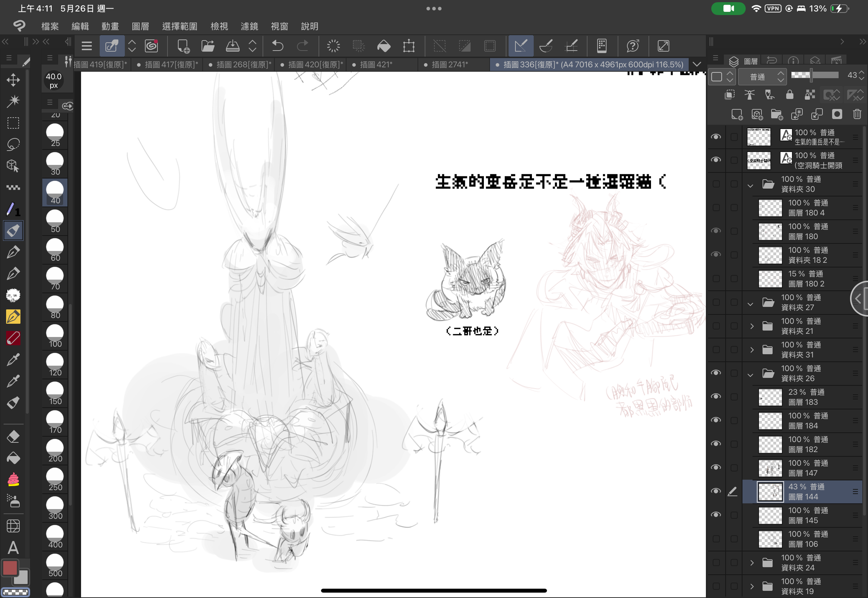
Task: Expand 資料夾 24 folder
Action: coord(752,563)
